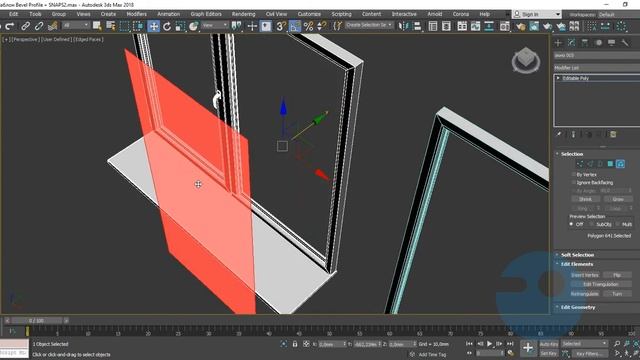Open the Create Selection Set dropdown

point(369,25)
